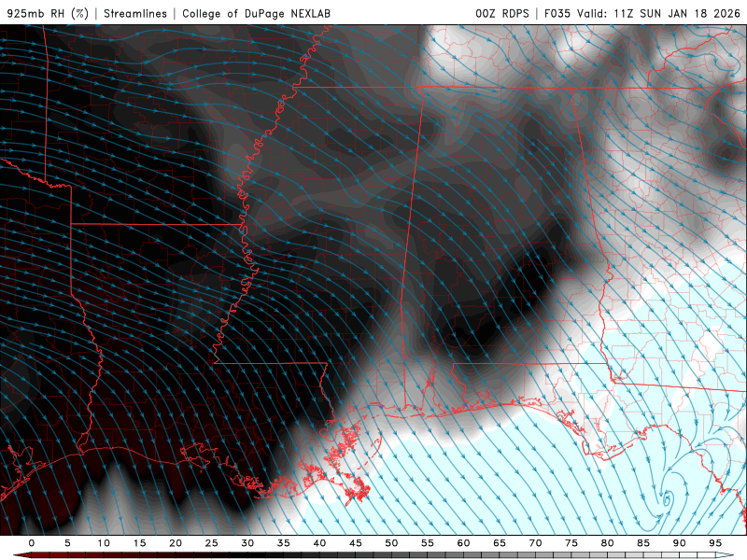Click the "925mb RH (%)" title text
The height and width of the screenshot is (560, 747).
pyautogui.click(x=49, y=13)
